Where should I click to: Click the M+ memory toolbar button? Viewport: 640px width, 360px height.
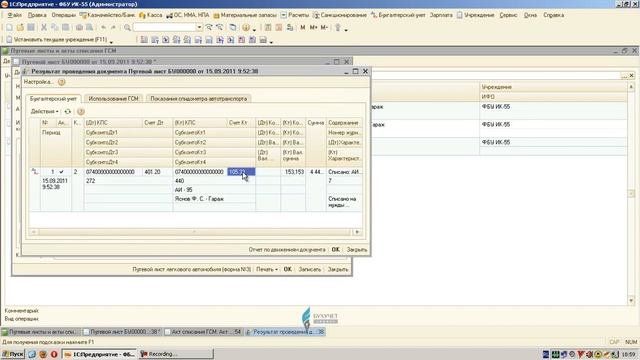313,27
